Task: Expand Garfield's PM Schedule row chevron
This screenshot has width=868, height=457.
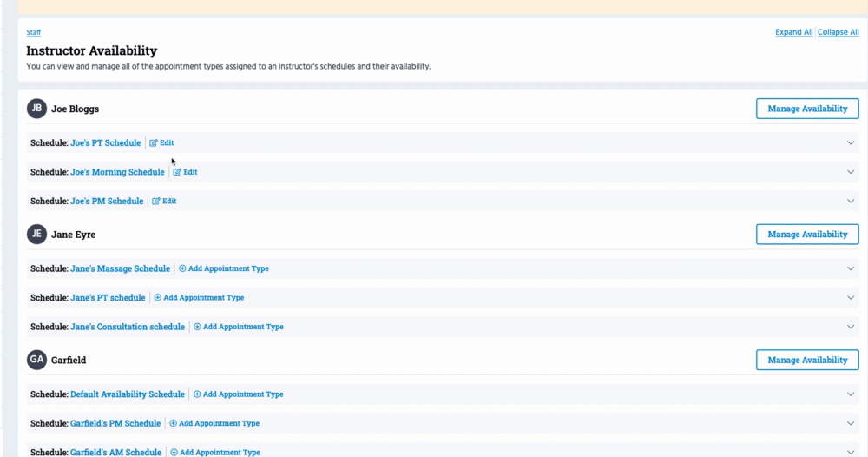Action: coord(851,424)
